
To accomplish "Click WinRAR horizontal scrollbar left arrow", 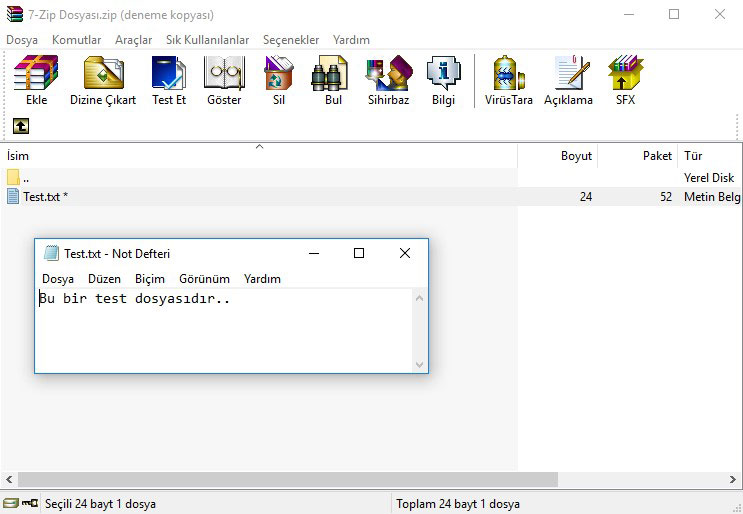I will 9,479.
